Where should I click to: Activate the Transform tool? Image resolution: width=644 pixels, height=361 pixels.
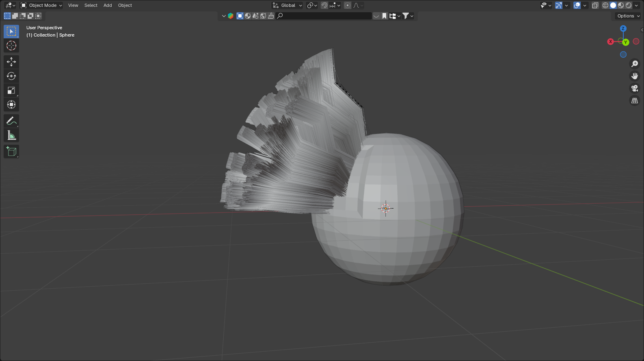11,104
